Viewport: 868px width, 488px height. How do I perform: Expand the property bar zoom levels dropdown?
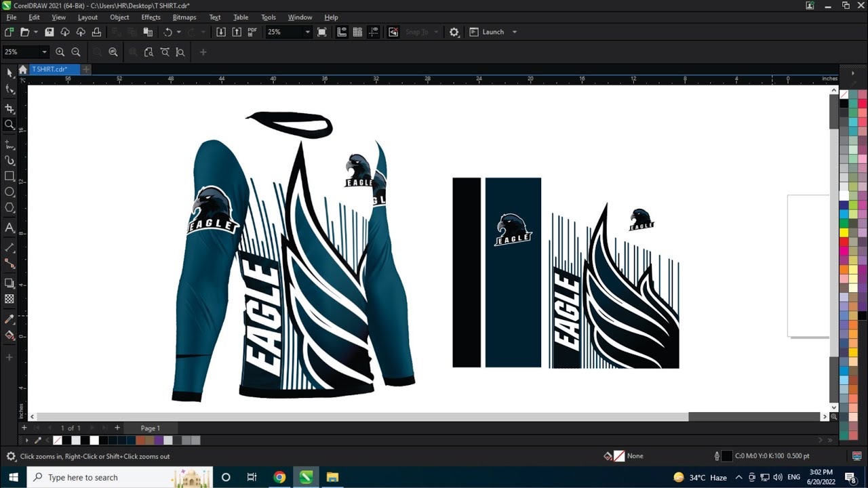(45, 52)
